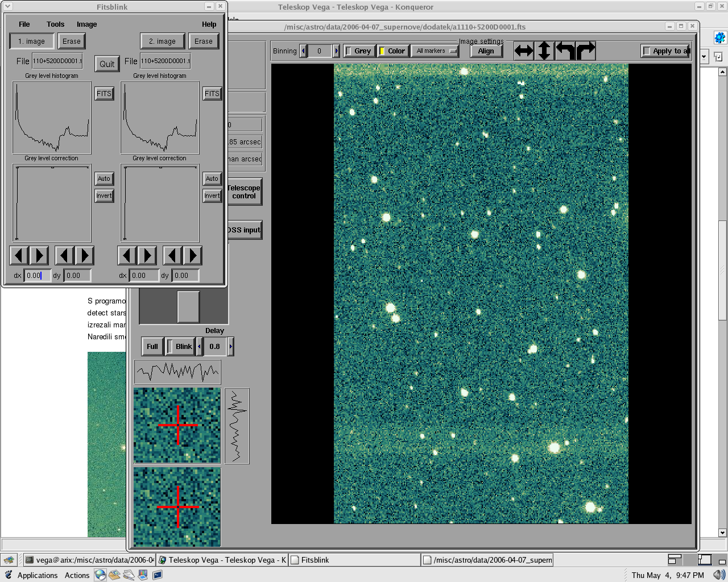Click Erase button for image 1
The width and height of the screenshot is (728, 582).
pyautogui.click(x=72, y=41)
